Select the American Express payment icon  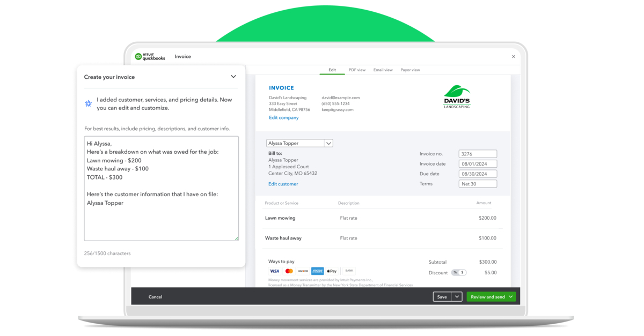point(317,271)
